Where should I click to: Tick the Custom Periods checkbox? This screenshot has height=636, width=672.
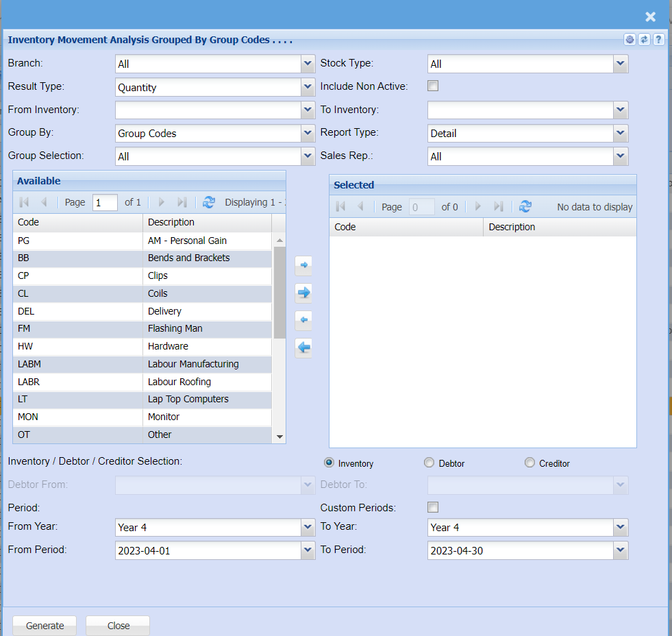(433, 507)
